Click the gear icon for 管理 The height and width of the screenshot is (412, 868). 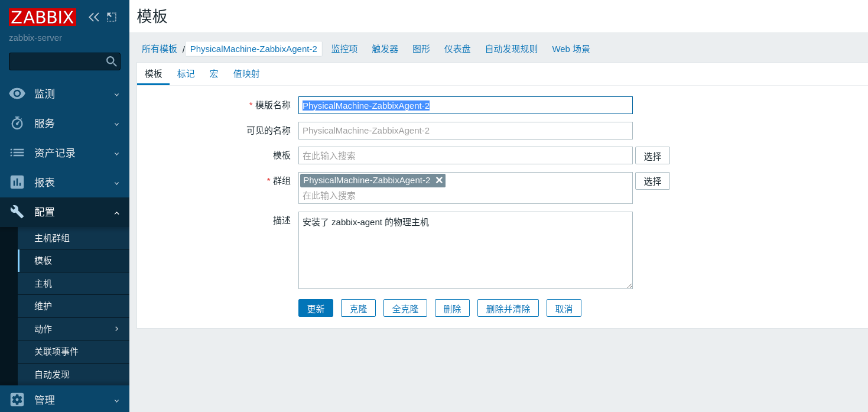[x=17, y=400]
